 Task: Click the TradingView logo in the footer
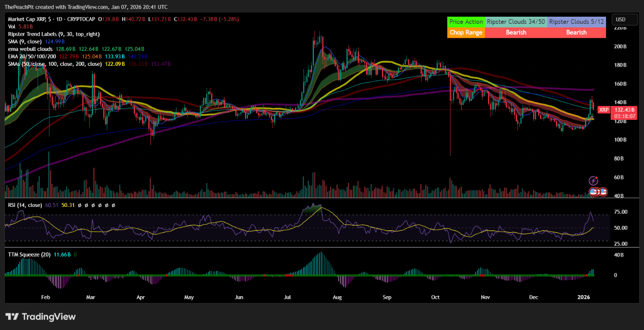pos(41,316)
